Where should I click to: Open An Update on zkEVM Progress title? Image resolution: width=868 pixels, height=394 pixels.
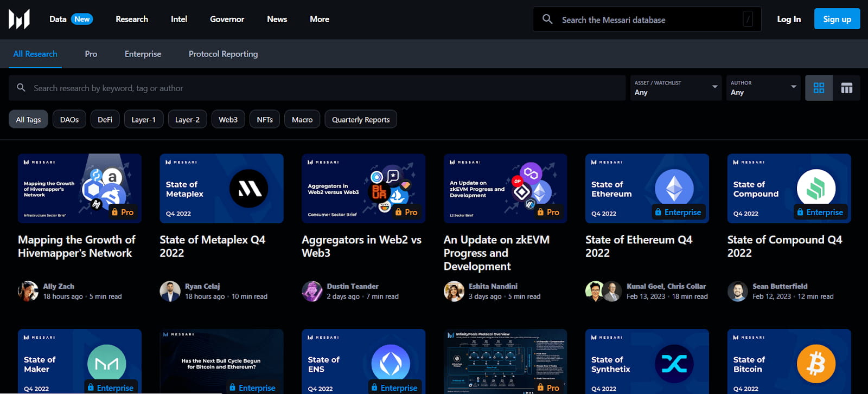pyautogui.click(x=497, y=253)
